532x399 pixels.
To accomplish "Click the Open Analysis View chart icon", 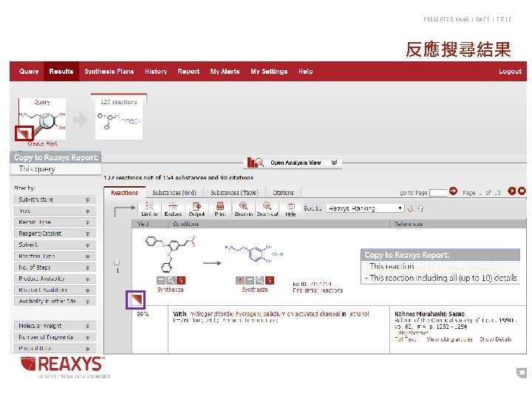I will 255,163.
